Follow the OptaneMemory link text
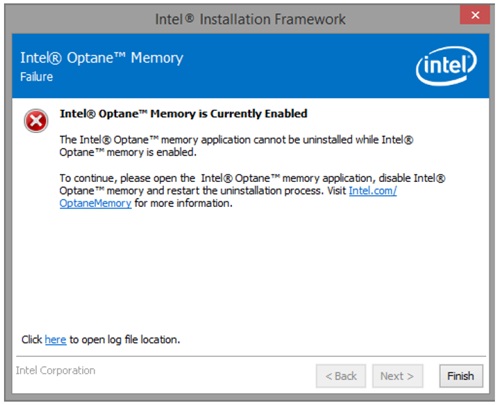 [95, 203]
